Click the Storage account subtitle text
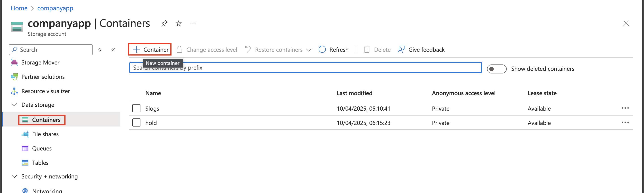 tap(47, 34)
